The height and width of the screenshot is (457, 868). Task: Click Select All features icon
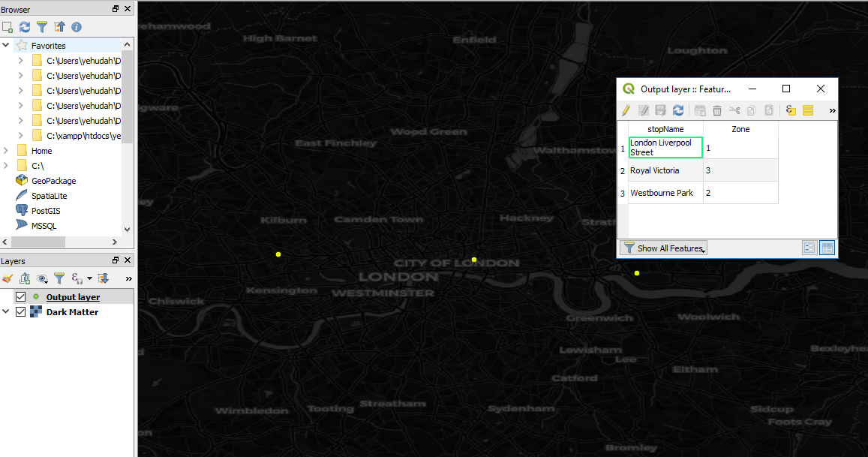(x=808, y=110)
